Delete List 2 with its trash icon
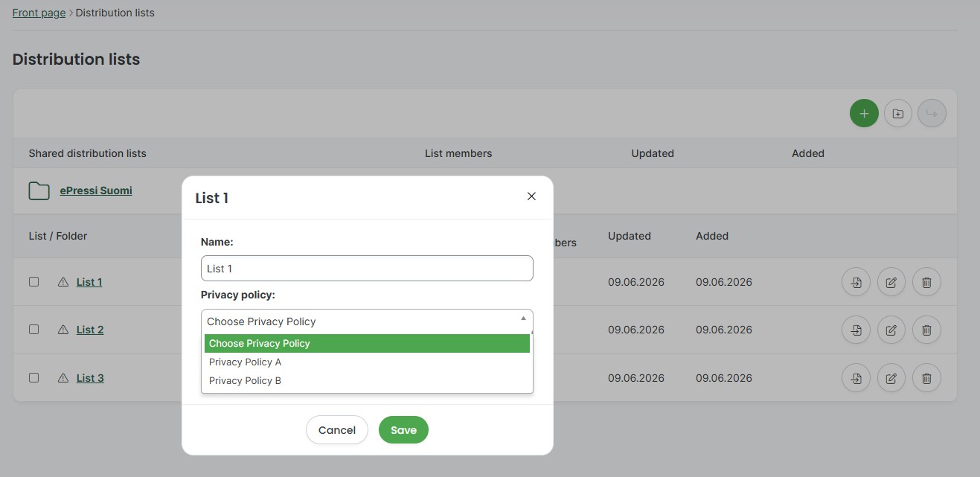Viewport: 980px width, 477px height. pos(926,330)
